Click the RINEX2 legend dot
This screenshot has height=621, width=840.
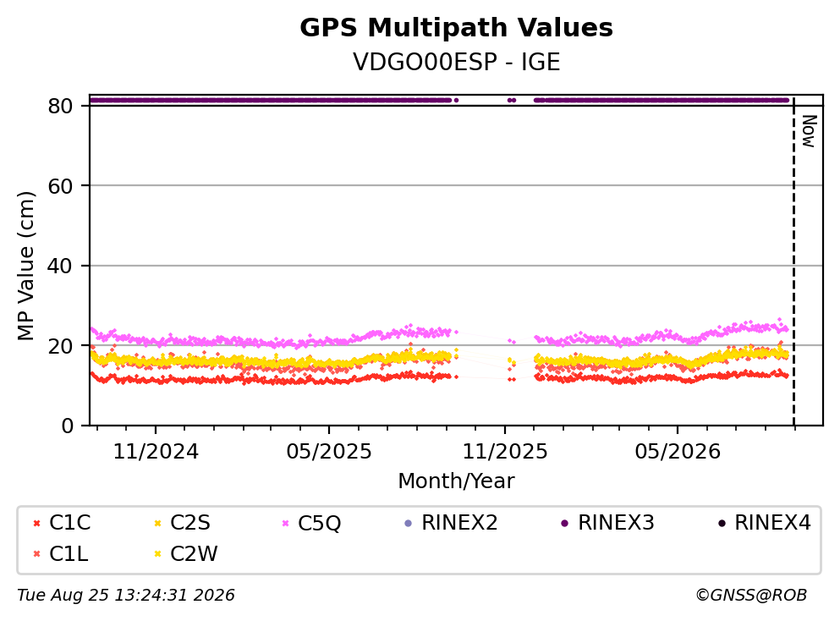[x=409, y=524]
